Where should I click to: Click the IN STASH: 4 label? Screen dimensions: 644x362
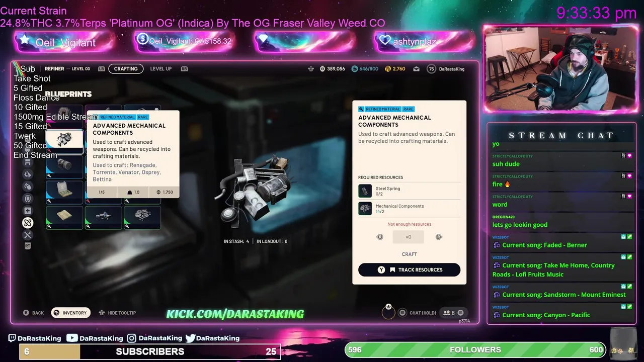[236, 241]
